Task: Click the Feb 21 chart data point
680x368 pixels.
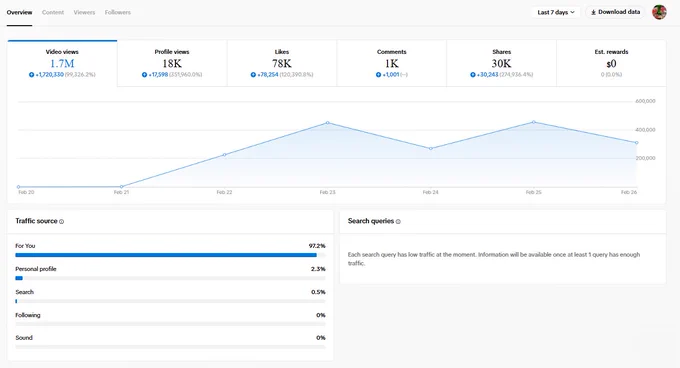Action: coord(121,187)
